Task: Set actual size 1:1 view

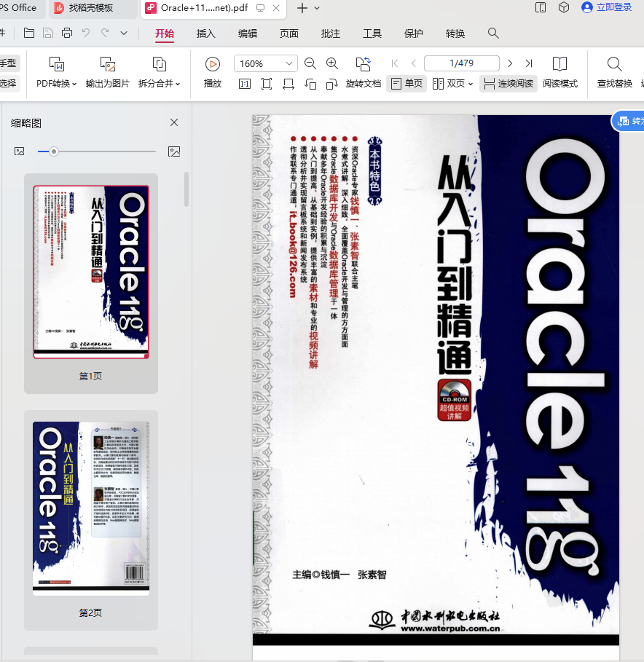Action: pyautogui.click(x=245, y=84)
